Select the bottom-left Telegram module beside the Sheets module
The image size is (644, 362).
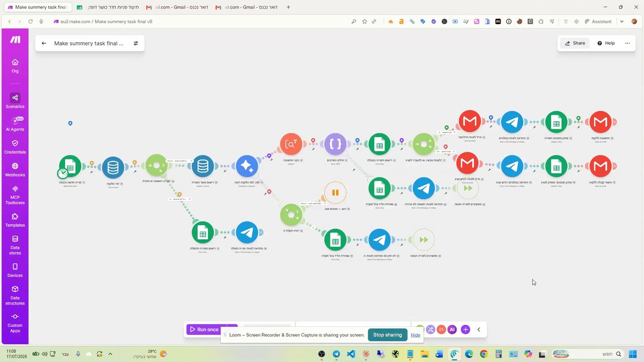point(247,233)
